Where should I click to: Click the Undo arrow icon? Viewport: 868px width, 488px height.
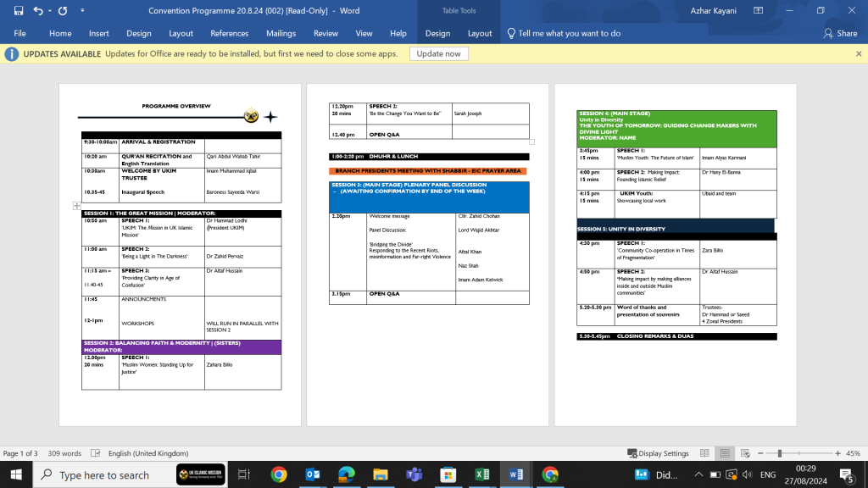(38, 11)
